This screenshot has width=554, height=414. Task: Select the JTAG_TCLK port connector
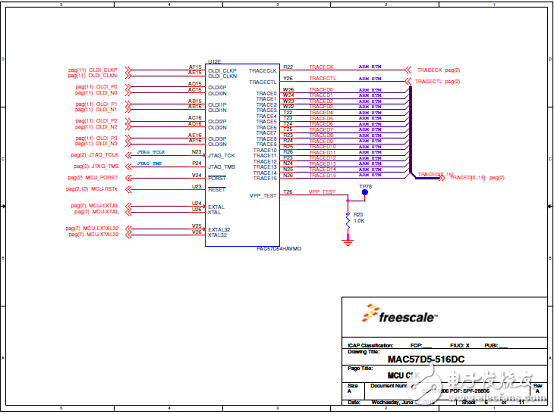pos(129,155)
